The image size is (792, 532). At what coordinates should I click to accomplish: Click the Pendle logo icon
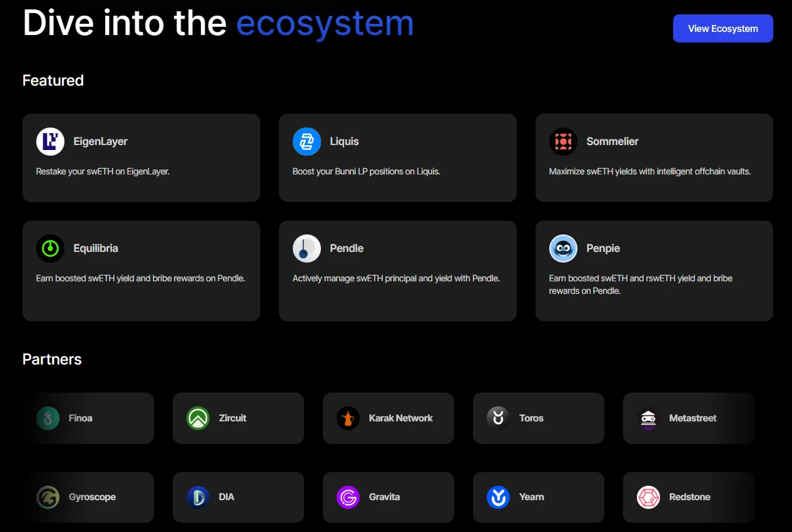(307, 248)
